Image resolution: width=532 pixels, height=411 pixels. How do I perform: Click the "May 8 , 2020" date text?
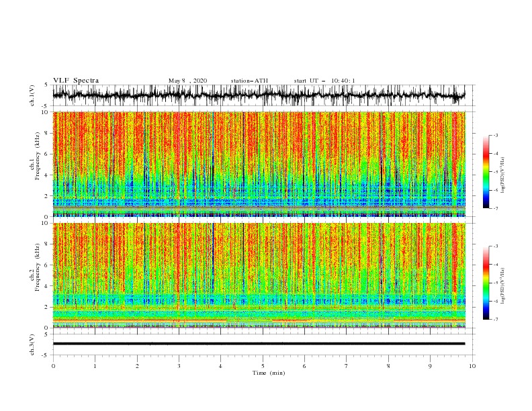(x=187, y=81)
